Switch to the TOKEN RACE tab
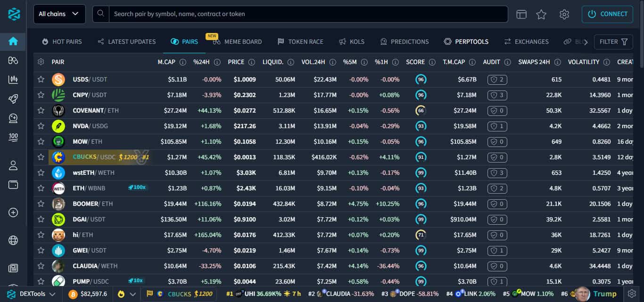644x302 pixels. point(300,42)
